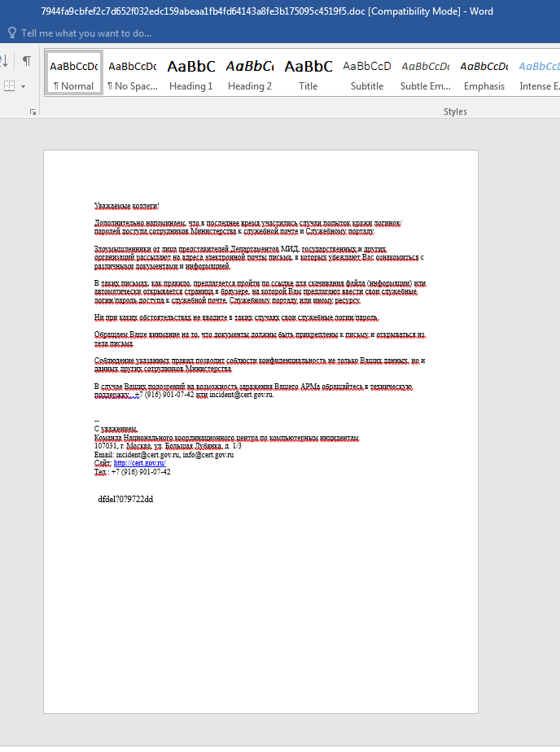Click the text dfdel7079722dd in document
Screen dimensions: 560x752
point(125,499)
